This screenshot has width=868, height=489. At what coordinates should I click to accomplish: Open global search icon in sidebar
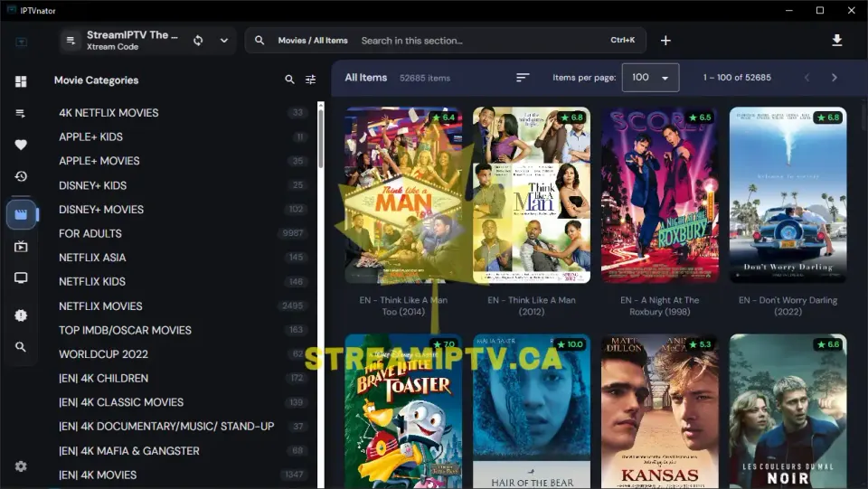21,347
